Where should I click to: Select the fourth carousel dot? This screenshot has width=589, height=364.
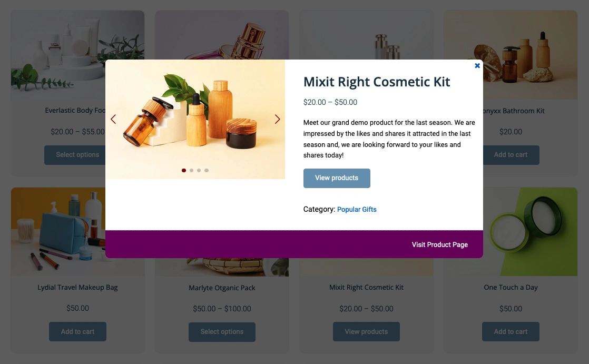(x=207, y=171)
